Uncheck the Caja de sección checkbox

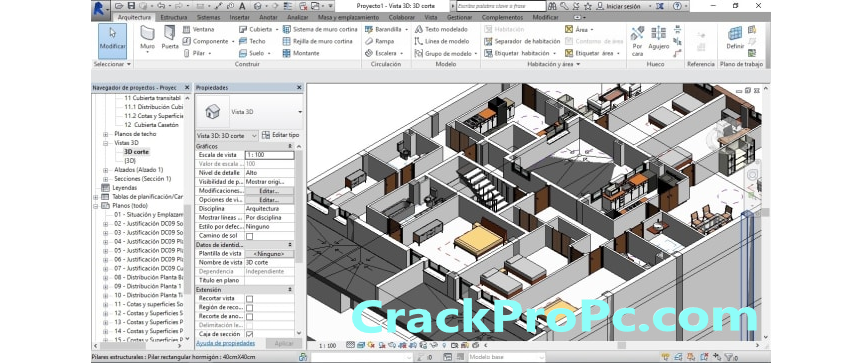pyautogui.click(x=249, y=334)
